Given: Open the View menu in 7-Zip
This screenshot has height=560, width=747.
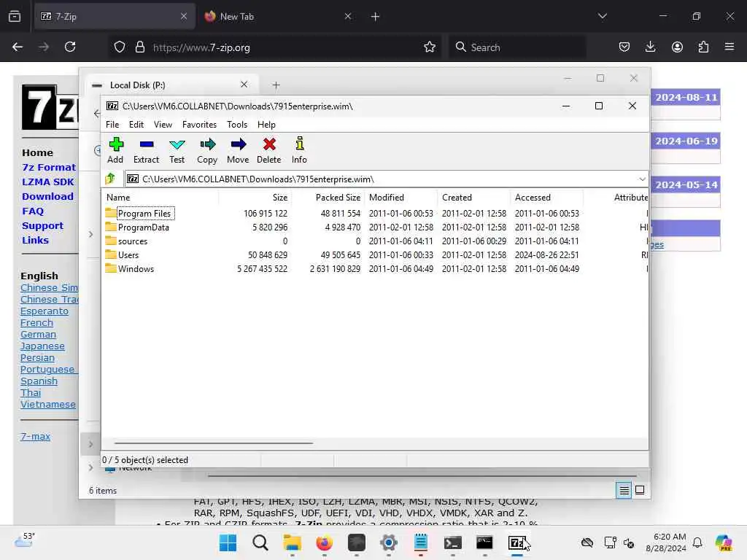Looking at the screenshot, I should coord(163,124).
